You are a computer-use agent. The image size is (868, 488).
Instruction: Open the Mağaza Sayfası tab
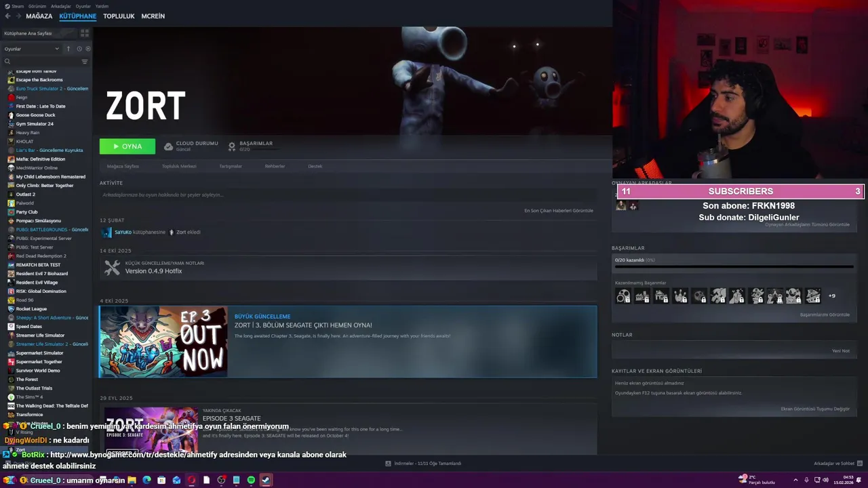click(123, 166)
